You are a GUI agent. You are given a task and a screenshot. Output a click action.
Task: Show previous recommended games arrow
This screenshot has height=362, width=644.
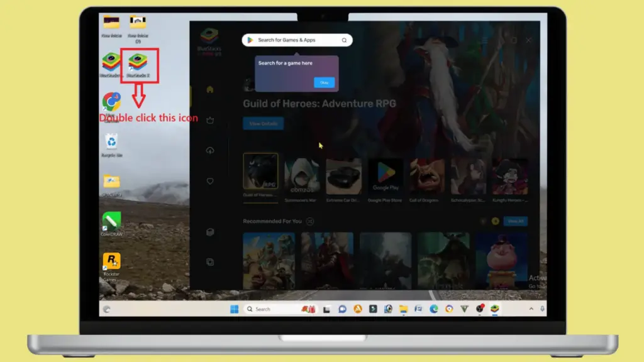pyautogui.click(x=483, y=221)
